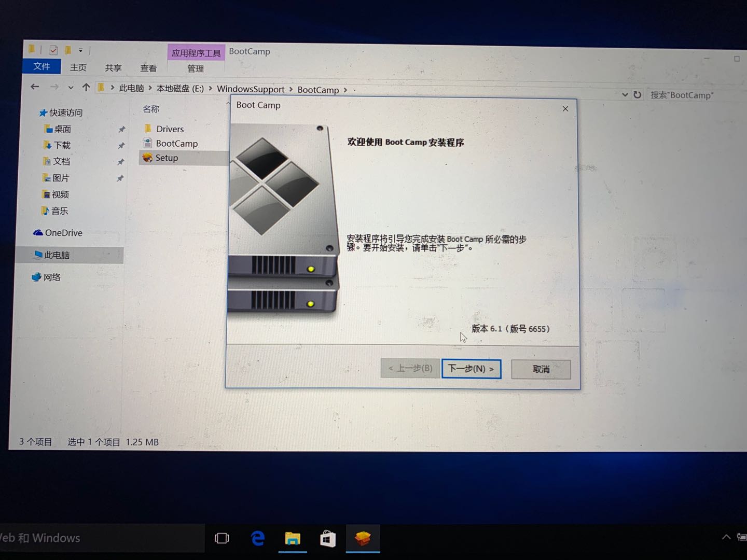Open the address bar history dropdown

pos(625,95)
